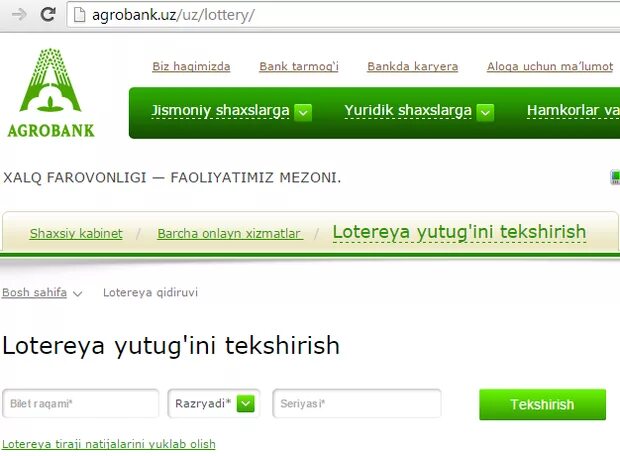
Task: Click the Lotereya qidiruvi breadcrumb text
Action: click(150, 293)
